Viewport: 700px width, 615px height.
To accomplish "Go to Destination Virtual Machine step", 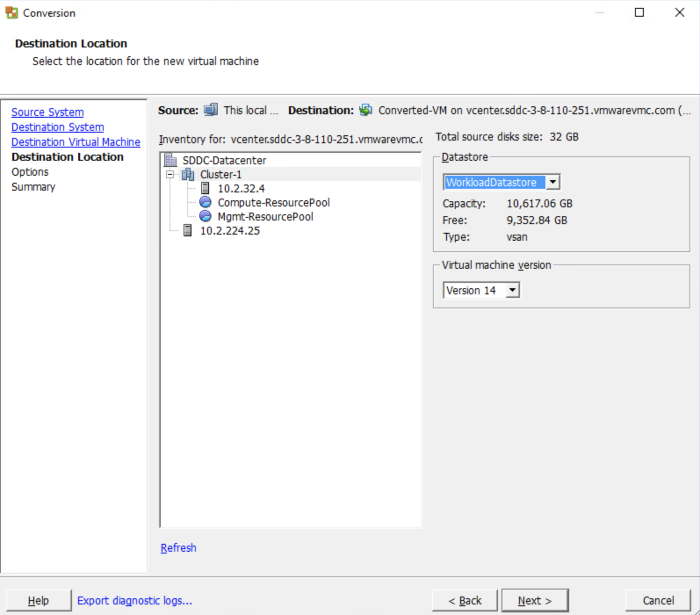I will (76, 142).
